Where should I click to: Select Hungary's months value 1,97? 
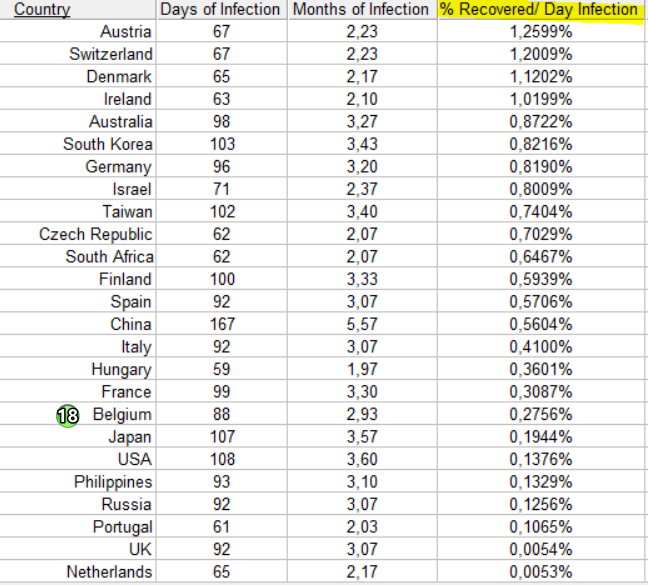pyautogui.click(x=362, y=369)
